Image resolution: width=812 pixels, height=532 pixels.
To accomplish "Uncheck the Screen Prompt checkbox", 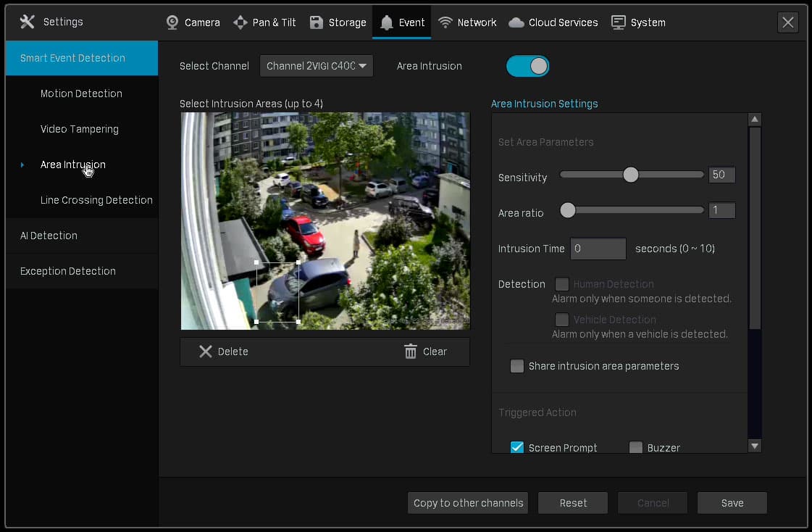I will pyautogui.click(x=517, y=447).
